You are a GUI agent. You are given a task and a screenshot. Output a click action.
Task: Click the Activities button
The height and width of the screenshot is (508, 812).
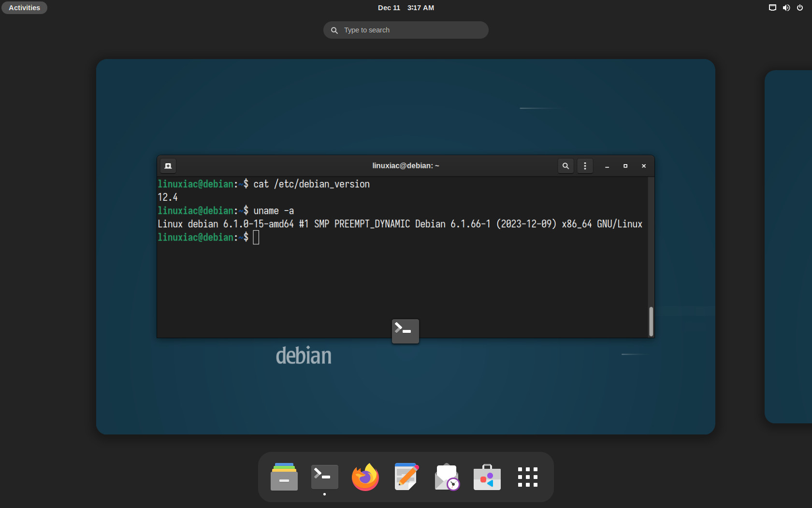[x=24, y=8]
